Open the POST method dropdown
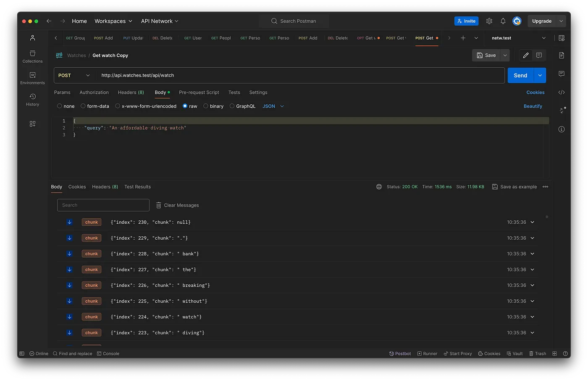 [74, 75]
